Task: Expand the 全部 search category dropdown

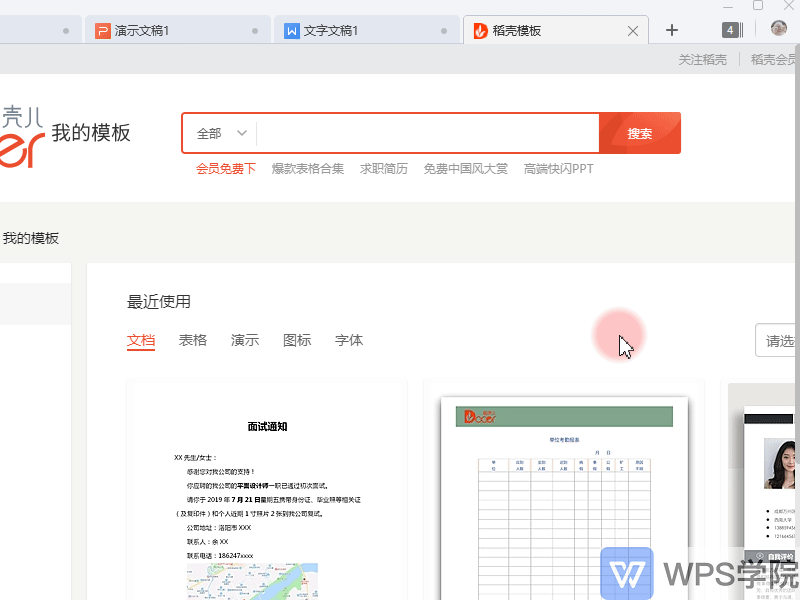Action: [221, 133]
